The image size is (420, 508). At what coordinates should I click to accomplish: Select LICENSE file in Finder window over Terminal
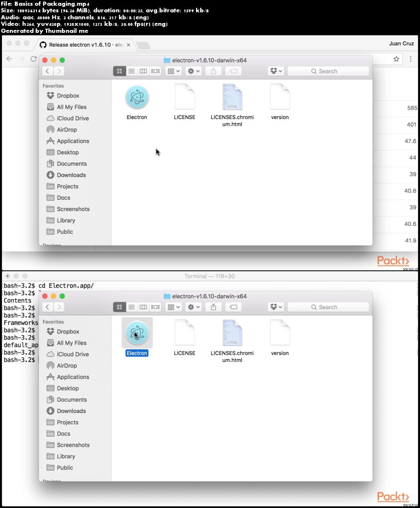(x=185, y=333)
